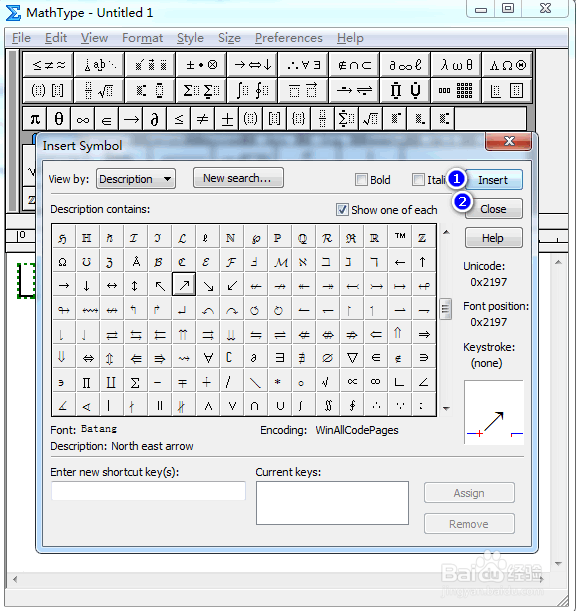Insert pi from the small bar
Screen dimensions: 576x611
click(35, 118)
